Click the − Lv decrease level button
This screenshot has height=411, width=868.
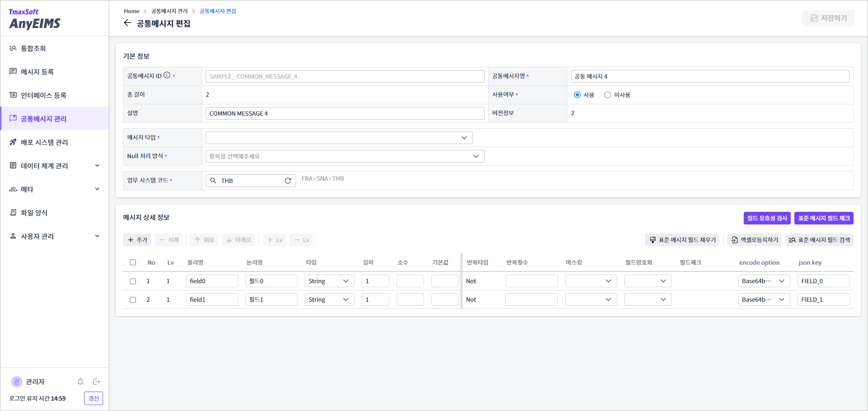(301, 240)
